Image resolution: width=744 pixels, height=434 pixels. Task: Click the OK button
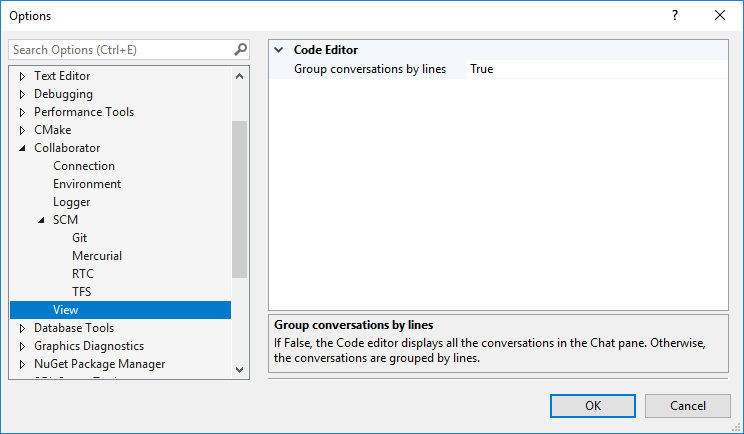pyautogui.click(x=593, y=405)
